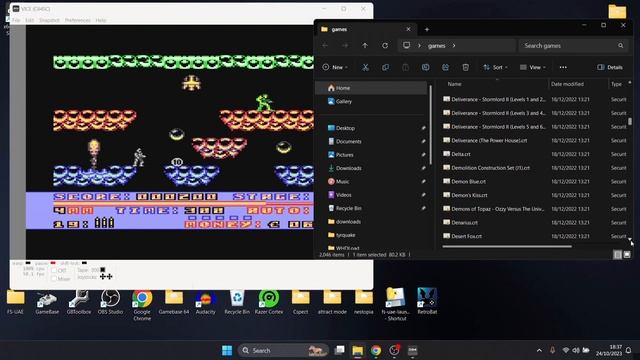This screenshot has height=360, width=640.
Task: Click the horizontal scrollbar in file list
Action: pyautogui.click(x=507, y=247)
